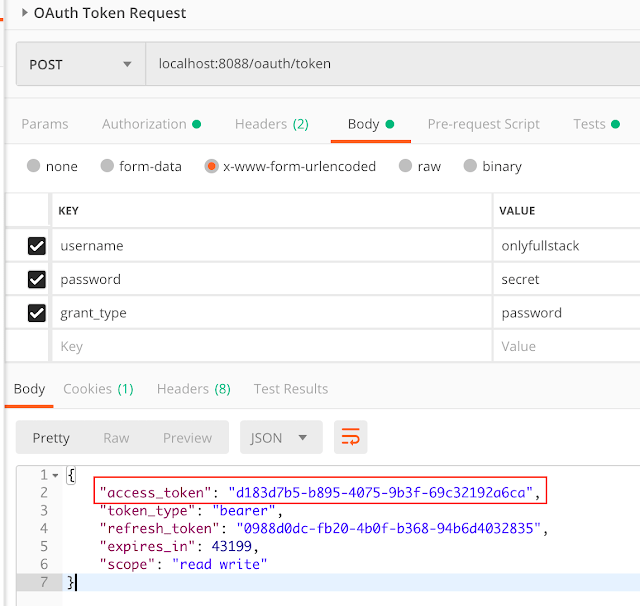The width and height of the screenshot is (640, 606).
Task: Click the refresh_token value string
Action: point(389,528)
